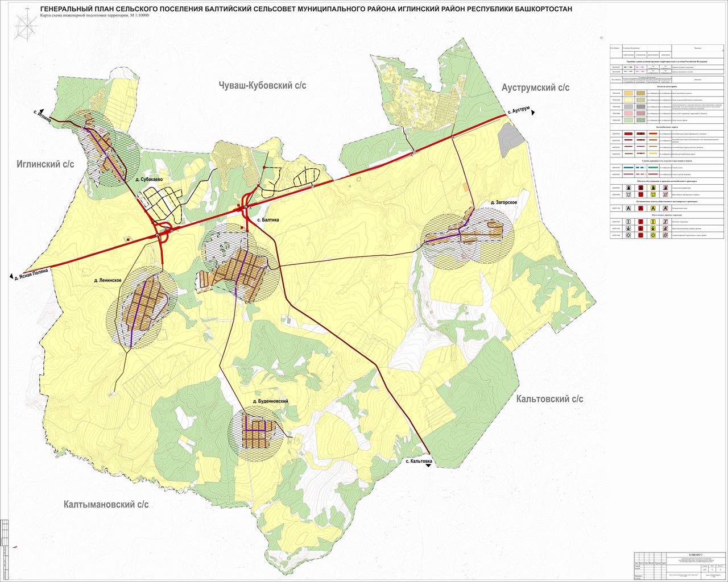The image size is (728, 582).
Task: Click the green forest fund swatch in legend
Action: [628, 120]
